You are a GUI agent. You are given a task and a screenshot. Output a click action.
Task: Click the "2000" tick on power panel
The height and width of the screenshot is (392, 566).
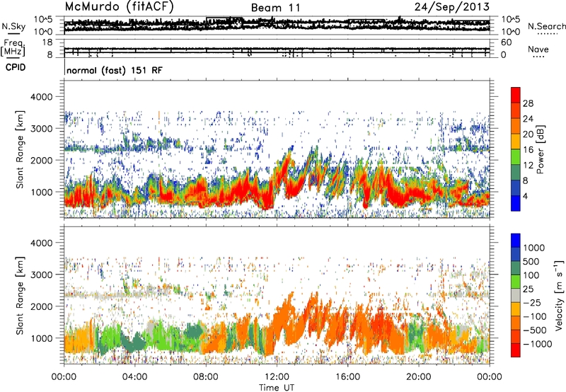(42, 160)
